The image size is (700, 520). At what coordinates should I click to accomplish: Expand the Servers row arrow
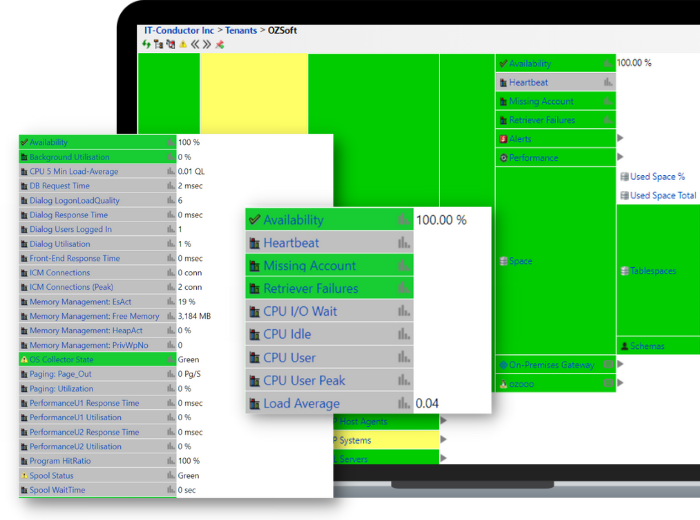[443, 458]
